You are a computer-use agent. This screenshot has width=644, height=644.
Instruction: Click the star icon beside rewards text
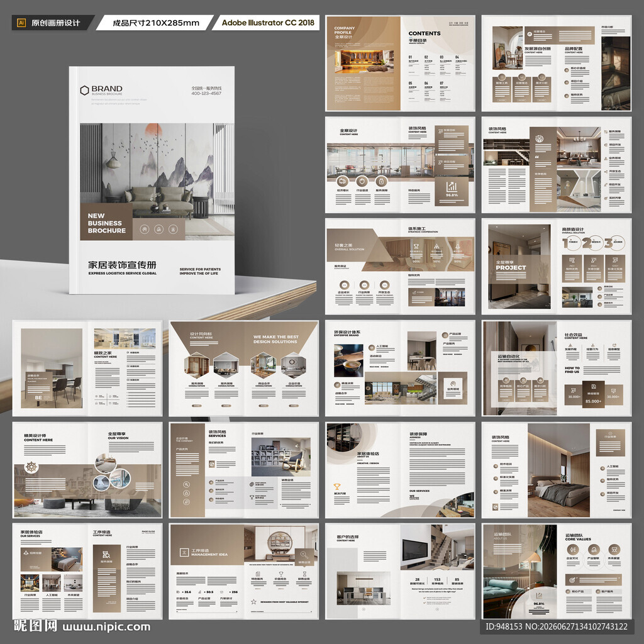point(253,602)
